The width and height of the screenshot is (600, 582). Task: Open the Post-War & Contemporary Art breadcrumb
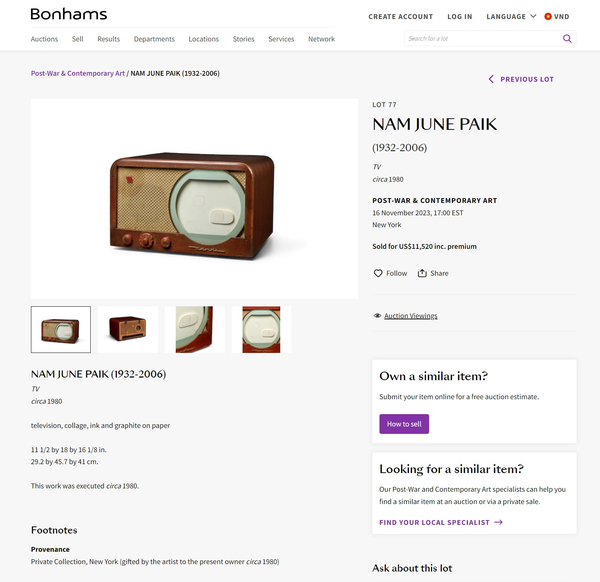tap(78, 73)
